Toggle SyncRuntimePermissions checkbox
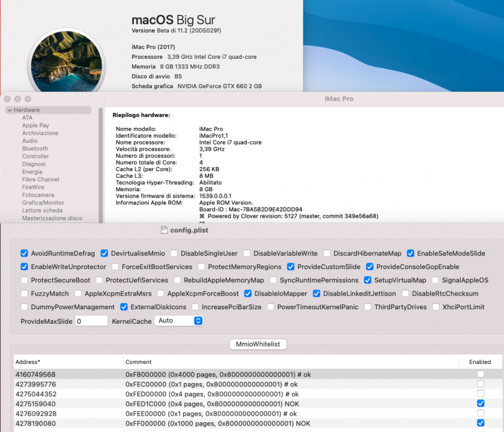Screen dimensions: 504x432 tap(273, 280)
